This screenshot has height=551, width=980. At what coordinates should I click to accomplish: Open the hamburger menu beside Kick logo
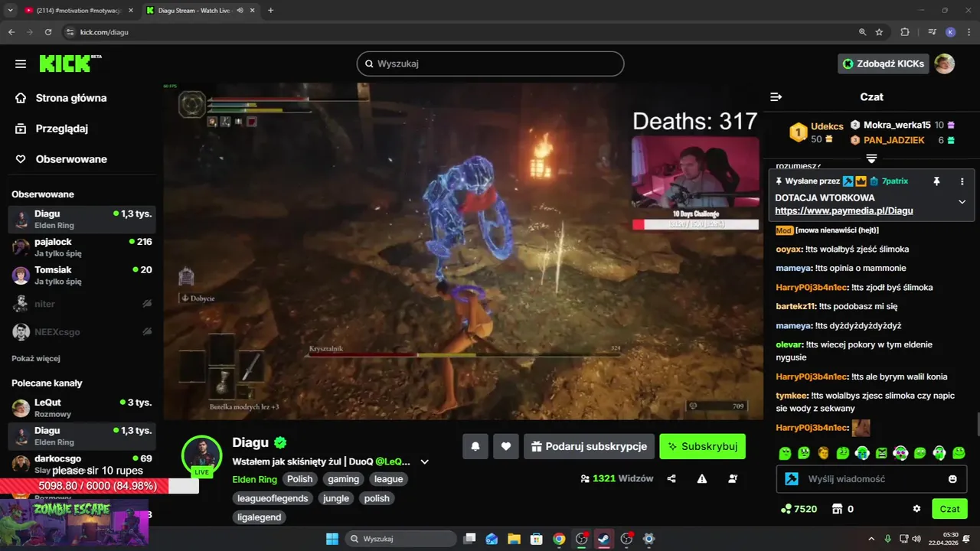point(21,64)
